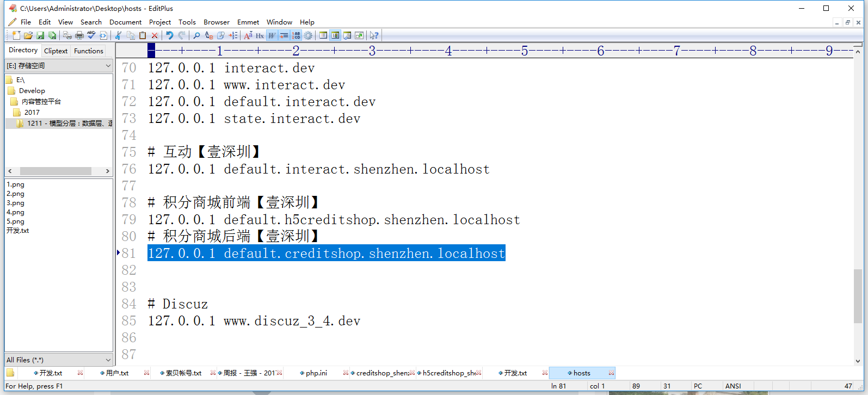Open the Emmet menu
This screenshot has height=395, width=868.
click(x=248, y=22)
